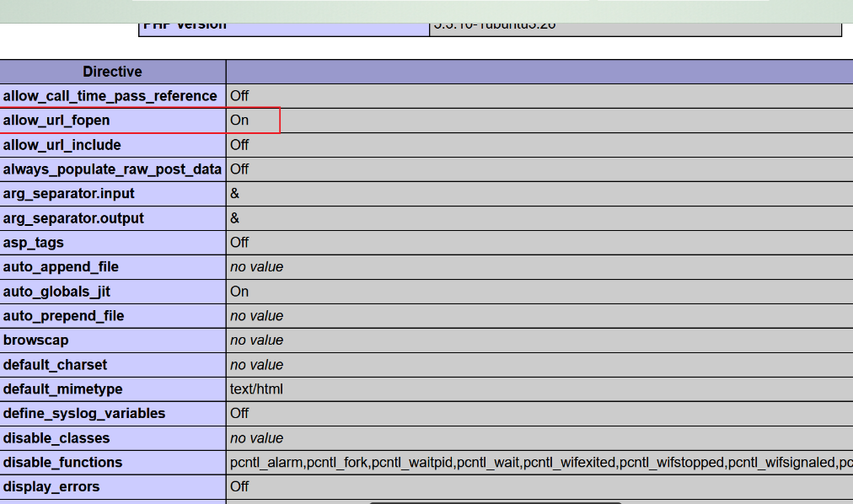Select the allow_call_time_pass_reference directive name

point(110,96)
